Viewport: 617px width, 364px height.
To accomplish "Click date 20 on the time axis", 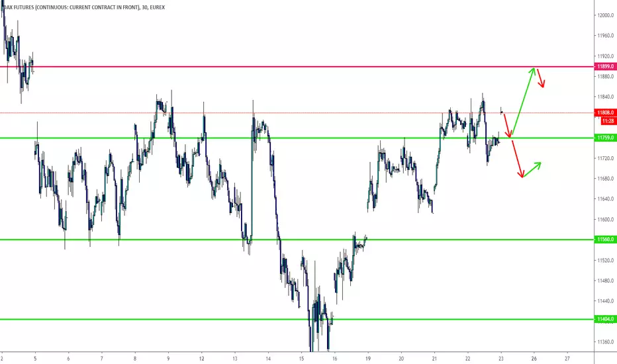I will [401, 359].
